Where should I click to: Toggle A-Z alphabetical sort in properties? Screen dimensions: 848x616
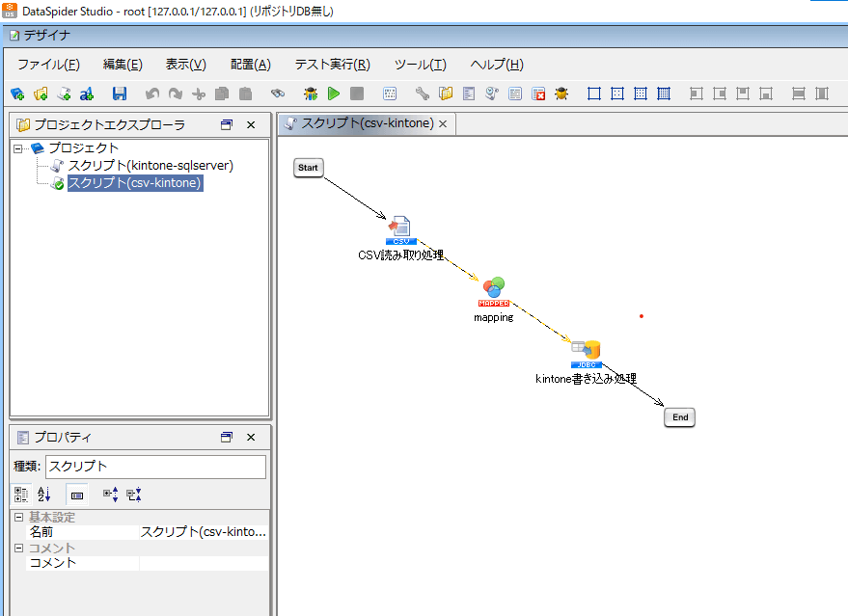point(43,495)
